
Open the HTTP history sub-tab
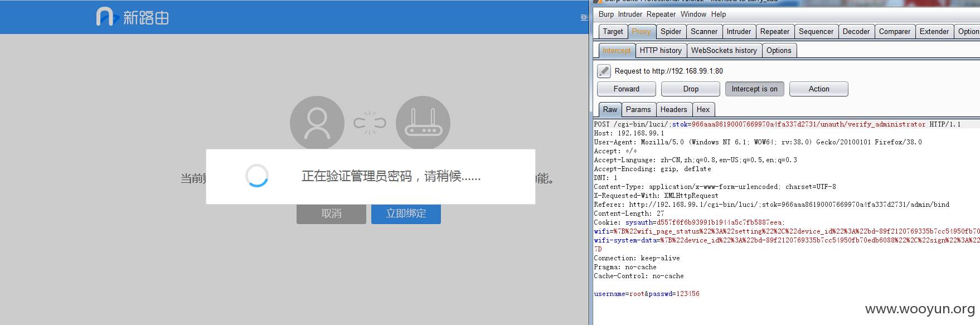[661, 51]
